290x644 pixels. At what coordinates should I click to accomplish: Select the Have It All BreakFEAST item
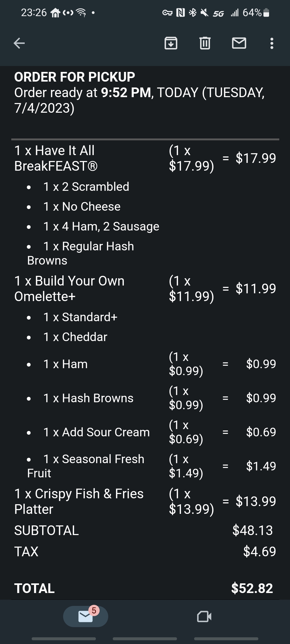(x=56, y=158)
